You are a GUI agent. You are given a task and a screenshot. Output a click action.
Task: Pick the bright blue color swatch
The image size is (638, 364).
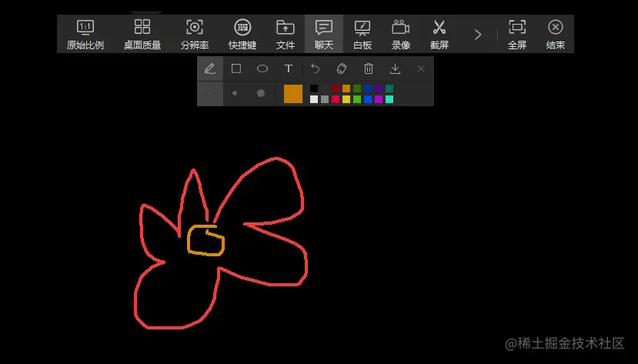click(x=368, y=99)
